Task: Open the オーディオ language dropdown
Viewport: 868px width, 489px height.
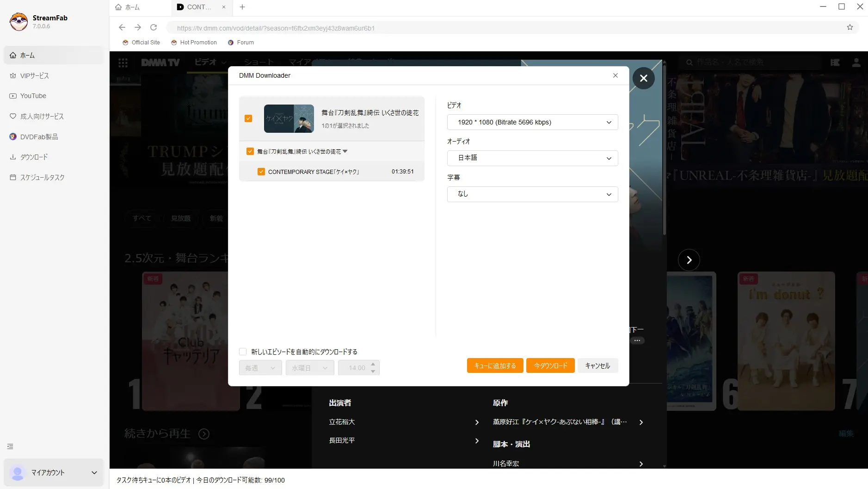Action: point(533,158)
